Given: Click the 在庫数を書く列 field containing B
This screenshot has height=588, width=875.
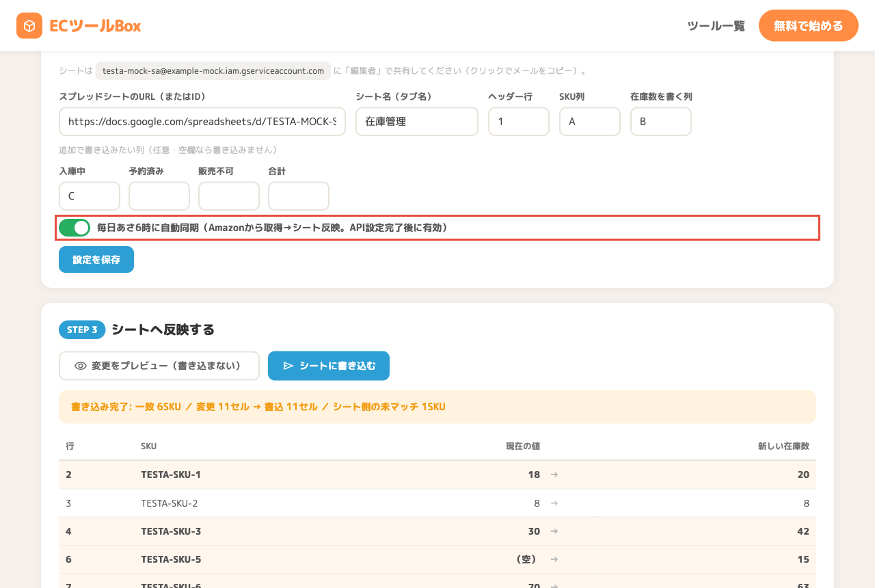Looking at the screenshot, I should click(x=661, y=122).
